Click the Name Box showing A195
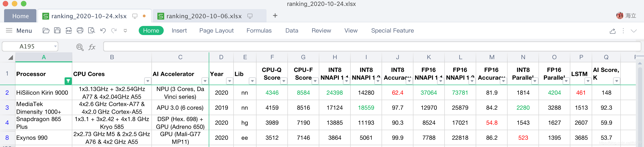This screenshot has width=644, height=147. click(30, 46)
